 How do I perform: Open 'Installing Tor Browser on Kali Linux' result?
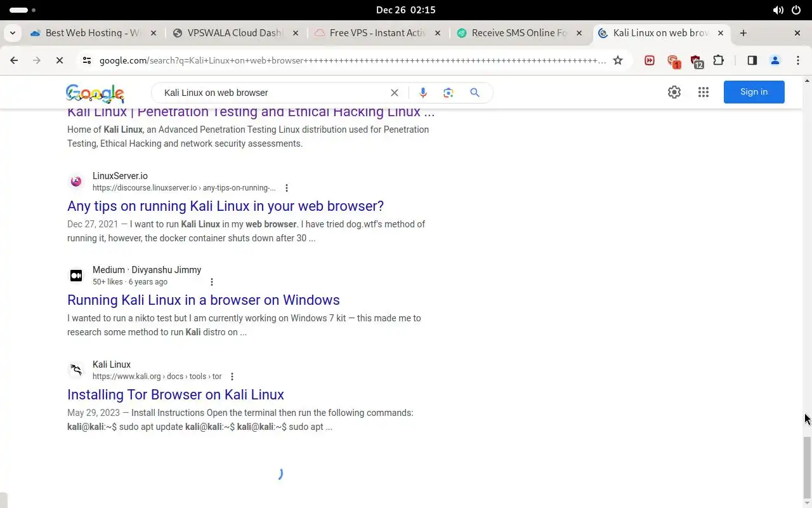click(x=176, y=394)
